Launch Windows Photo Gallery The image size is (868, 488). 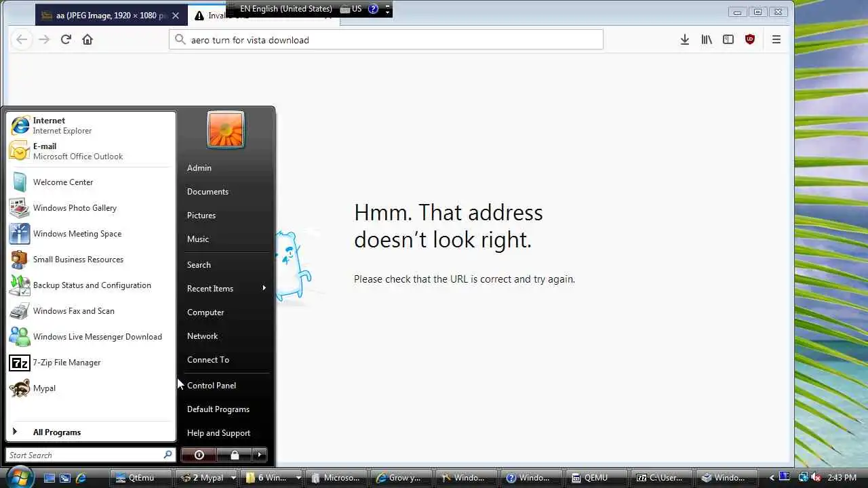tap(91, 208)
